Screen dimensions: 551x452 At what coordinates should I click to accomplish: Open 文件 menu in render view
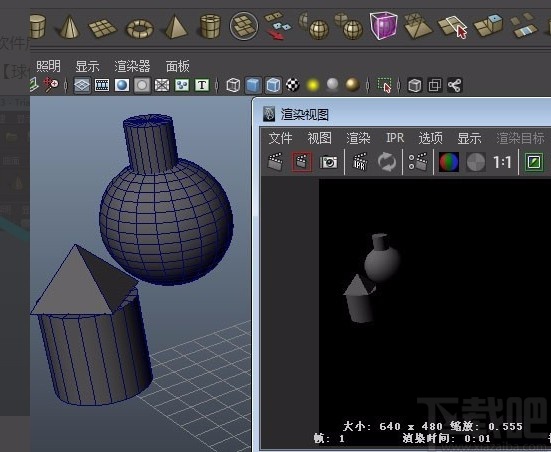[x=280, y=138]
